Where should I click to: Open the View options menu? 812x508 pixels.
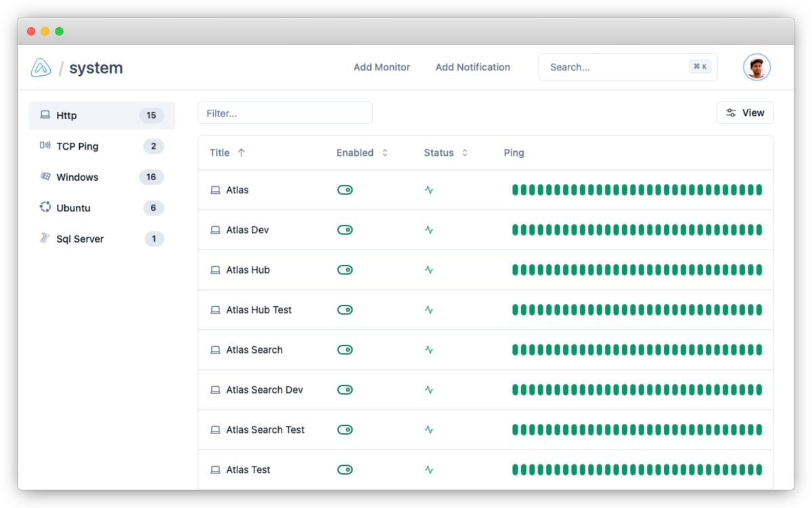pos(744,112)
